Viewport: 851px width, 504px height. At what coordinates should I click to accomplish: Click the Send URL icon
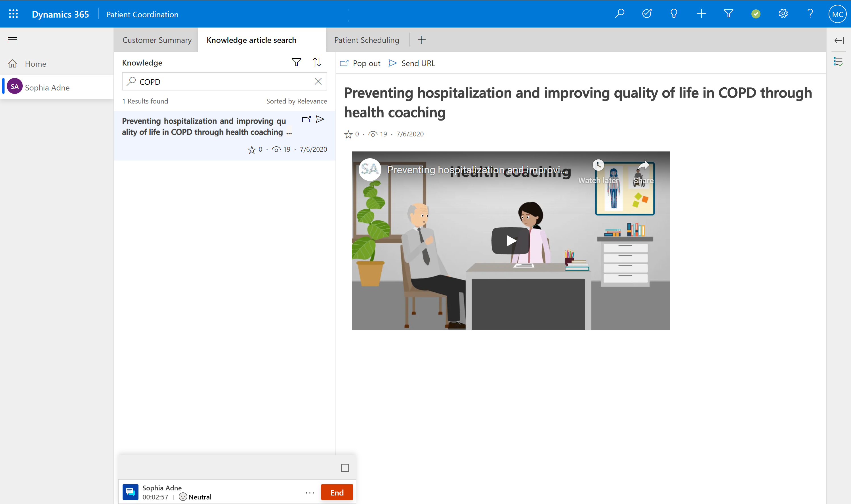pos(392,62)
